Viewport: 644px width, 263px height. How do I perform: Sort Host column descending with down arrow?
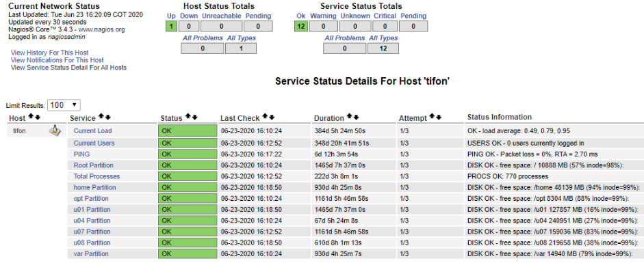[38, 117]
